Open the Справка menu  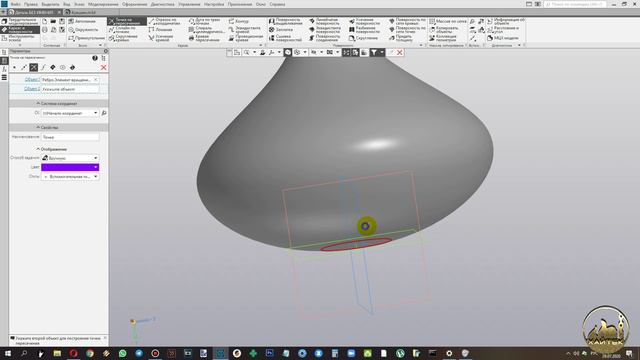[277, 4]
